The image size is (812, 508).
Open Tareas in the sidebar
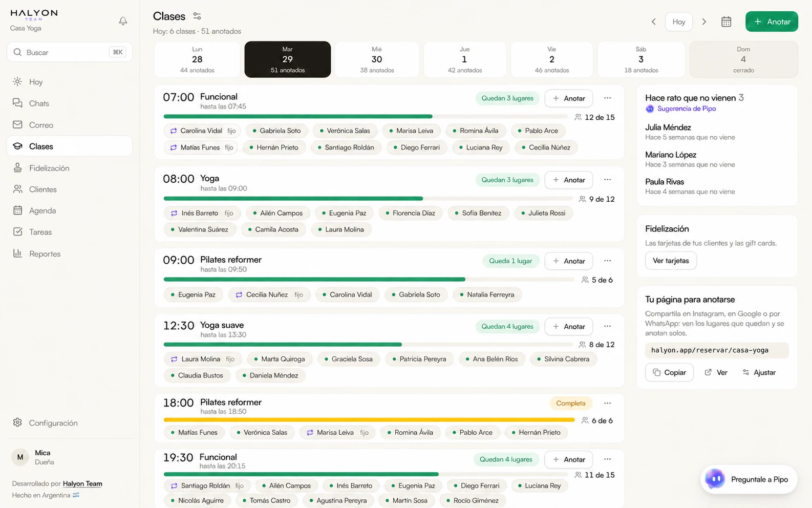pos(70,232)
